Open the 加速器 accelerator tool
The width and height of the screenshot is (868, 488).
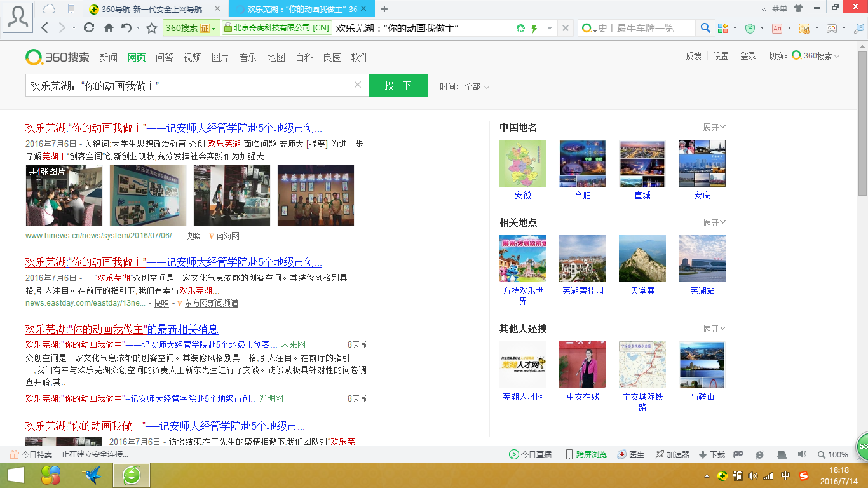click(x=672, y=455)
